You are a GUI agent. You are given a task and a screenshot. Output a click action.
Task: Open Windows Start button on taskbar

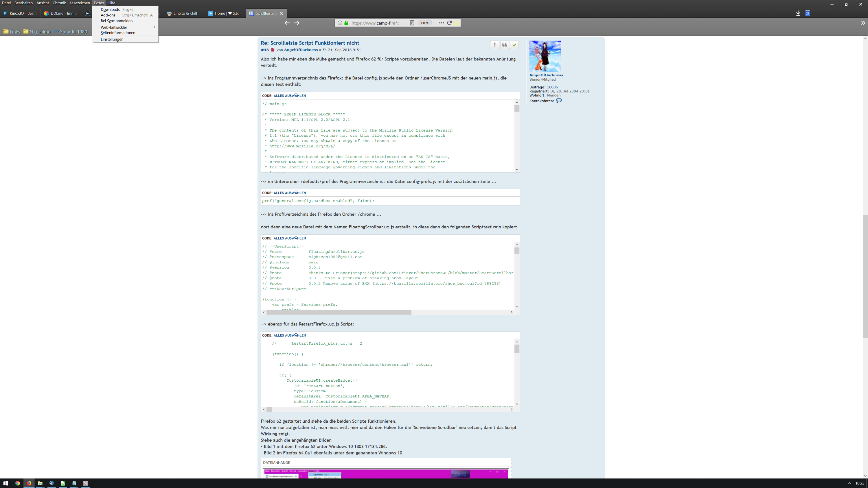pyautogui.click(x=5, y=483)
